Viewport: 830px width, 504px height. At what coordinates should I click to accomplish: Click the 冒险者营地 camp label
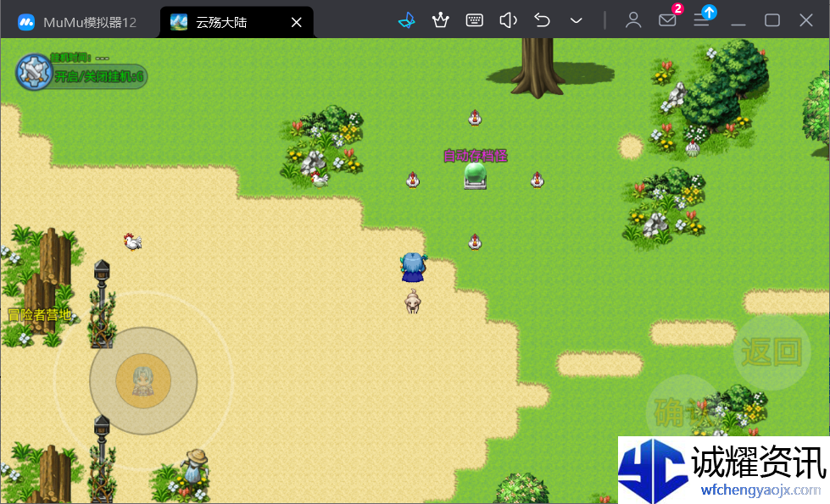(x=40, y=315)
